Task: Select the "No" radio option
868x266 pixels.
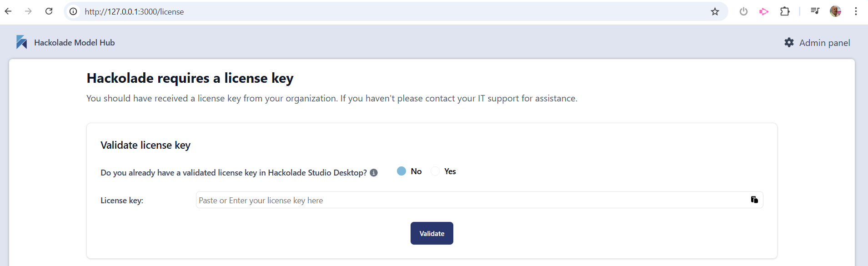Action: (401, 171)
